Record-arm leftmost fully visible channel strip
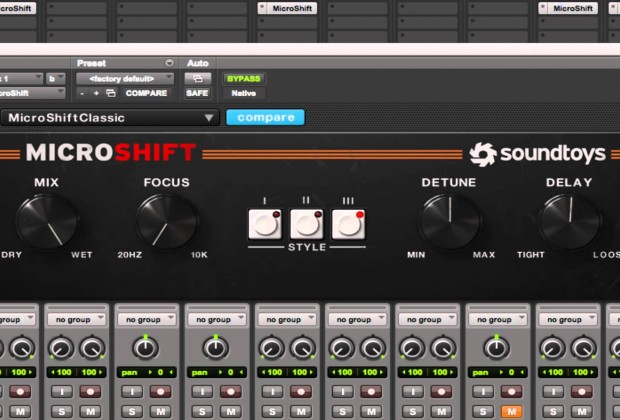Viewport: 620px width, 420px height. click(x=91, y=392)
